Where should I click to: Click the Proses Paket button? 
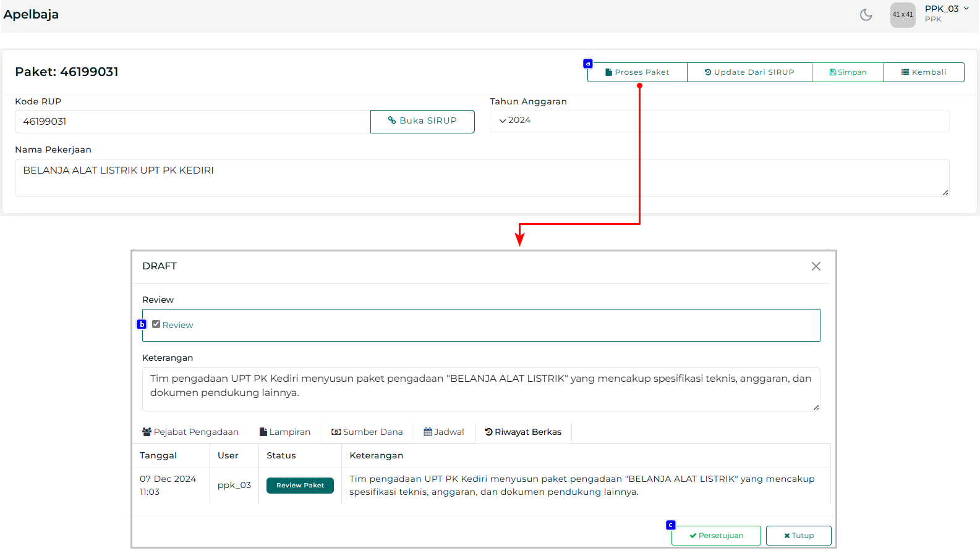click(x=637, y=72)
